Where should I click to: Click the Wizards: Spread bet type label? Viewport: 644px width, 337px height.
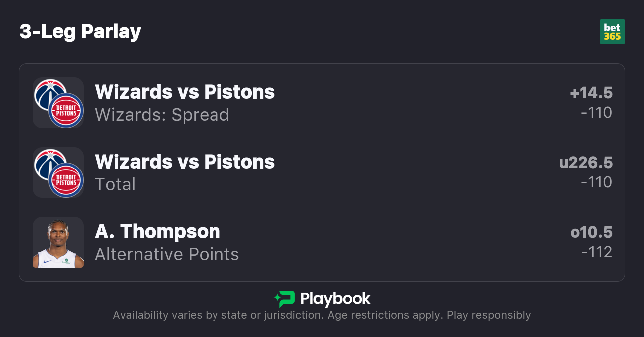[162, 115]
